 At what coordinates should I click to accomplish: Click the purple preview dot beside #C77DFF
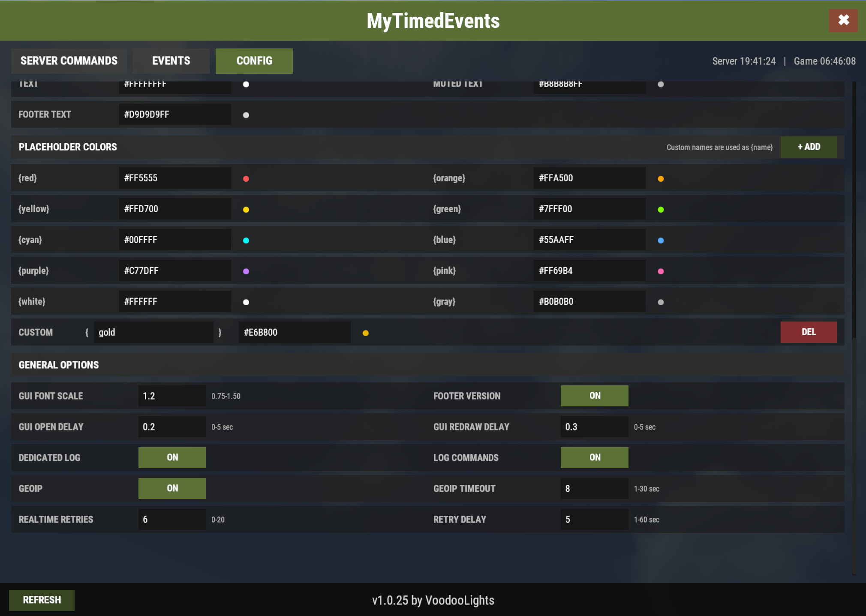[246, 271]
